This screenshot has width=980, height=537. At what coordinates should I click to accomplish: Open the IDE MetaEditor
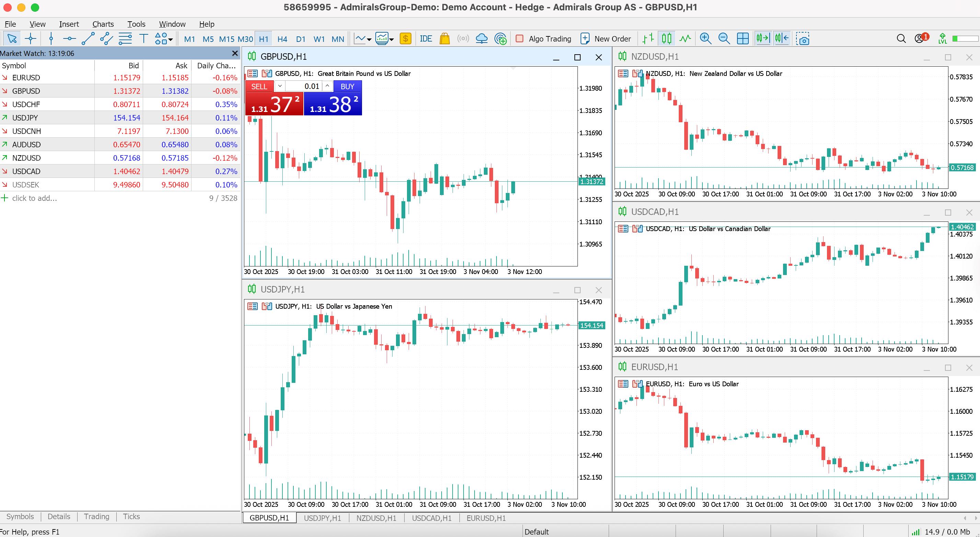coord(426,38)
